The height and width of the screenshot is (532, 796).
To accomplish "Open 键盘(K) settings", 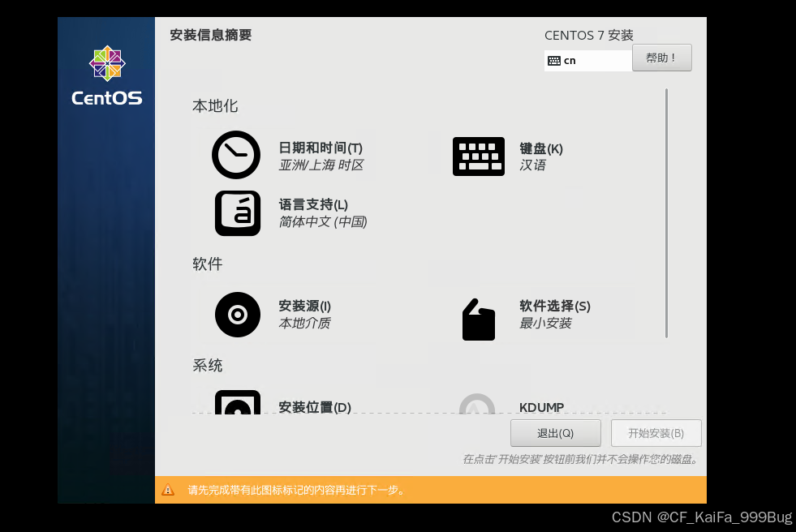I will tap(540, 148).
